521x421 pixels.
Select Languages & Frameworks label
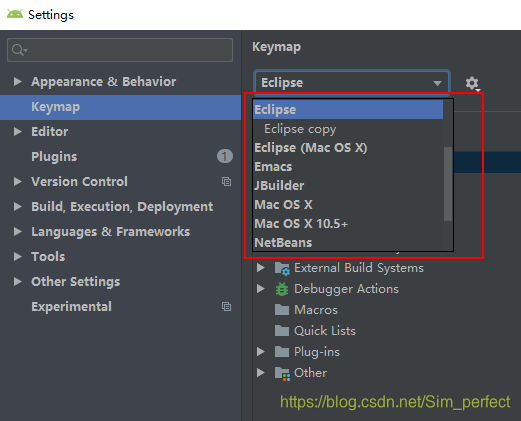click(x=111, y=232)
